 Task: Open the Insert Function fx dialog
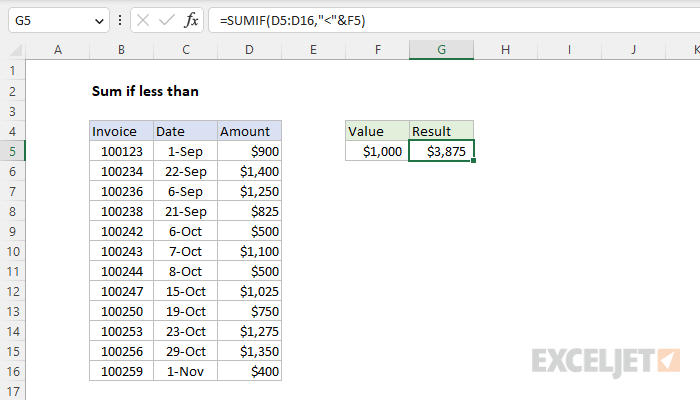click(x=191, y=21)
